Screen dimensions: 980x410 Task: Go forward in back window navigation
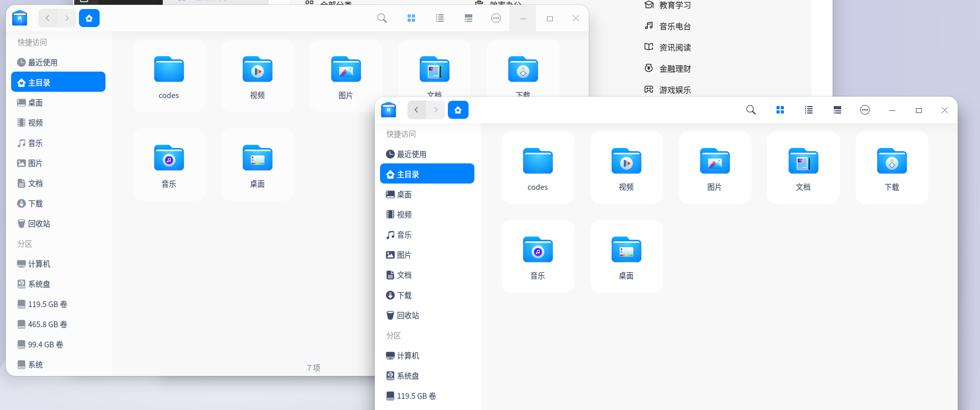pos(67,18)
